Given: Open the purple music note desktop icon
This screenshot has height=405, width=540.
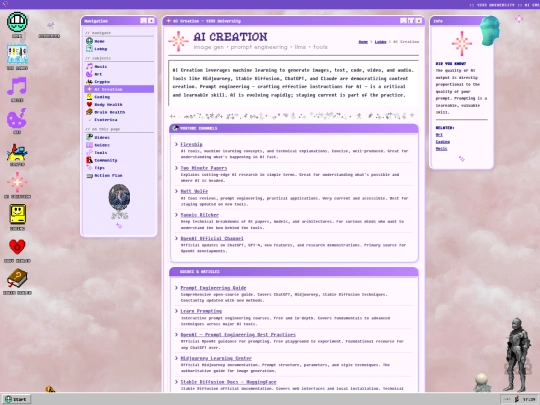Looking at the screenshot, I should point(17,86).
